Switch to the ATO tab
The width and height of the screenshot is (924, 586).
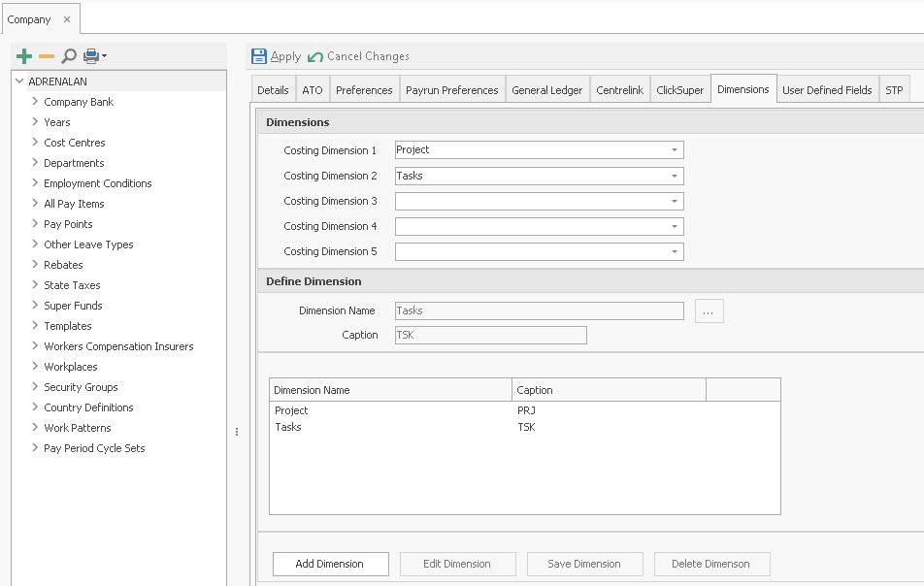tap(313, 90)
